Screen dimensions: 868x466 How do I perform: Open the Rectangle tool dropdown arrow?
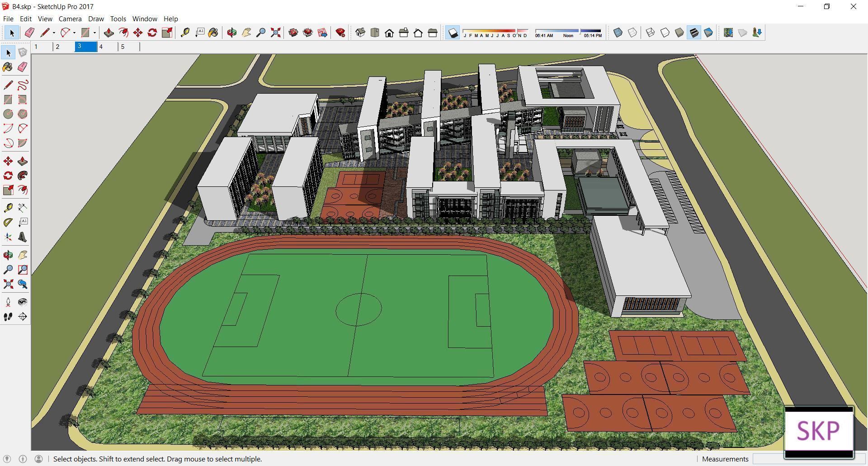point(94,32)
